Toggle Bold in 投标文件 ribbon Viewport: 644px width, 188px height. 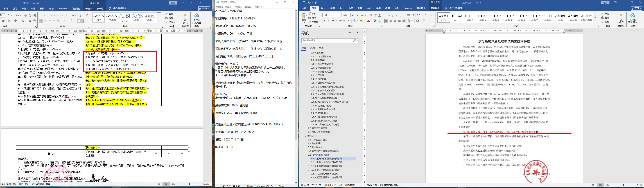click(324, 21)
